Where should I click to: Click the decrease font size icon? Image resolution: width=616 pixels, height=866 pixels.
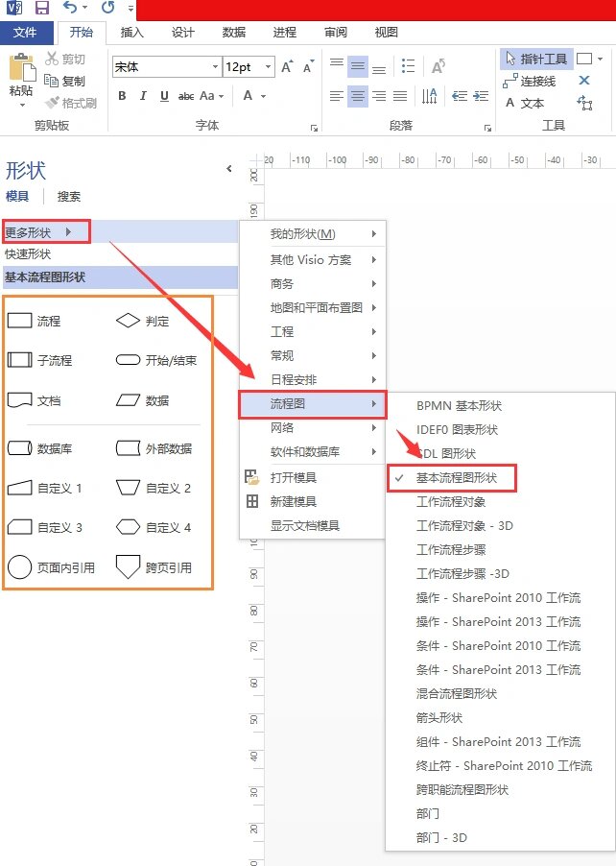[x=309, y=67]
